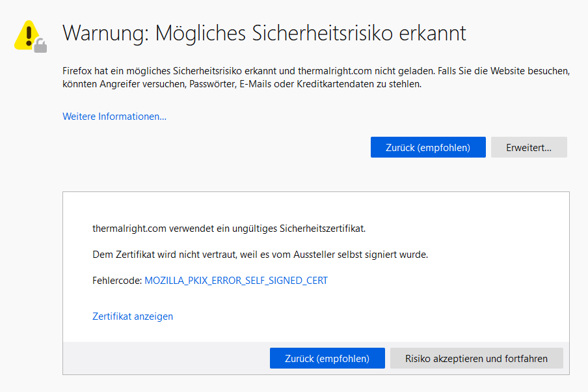Click the small gray padlock on the warning icon
The width and height of the screenshot is (588, 392).
click(41, 46)
